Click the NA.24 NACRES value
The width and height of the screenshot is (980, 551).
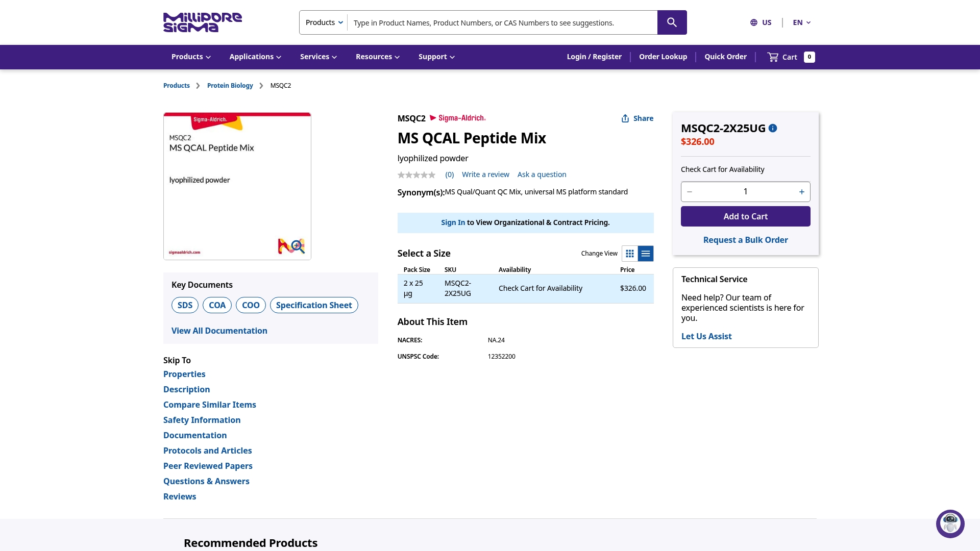coord(496,340)
